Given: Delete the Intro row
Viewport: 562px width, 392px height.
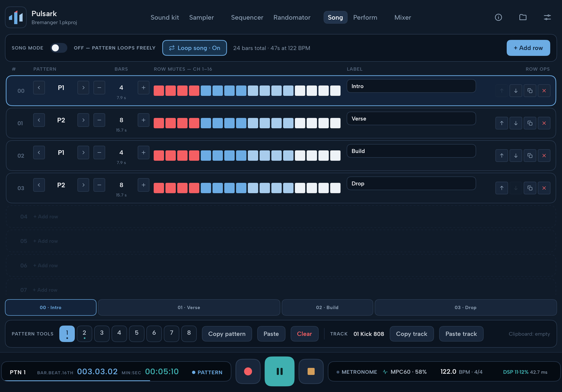Looking at the screenshot, I should [544, 90].
